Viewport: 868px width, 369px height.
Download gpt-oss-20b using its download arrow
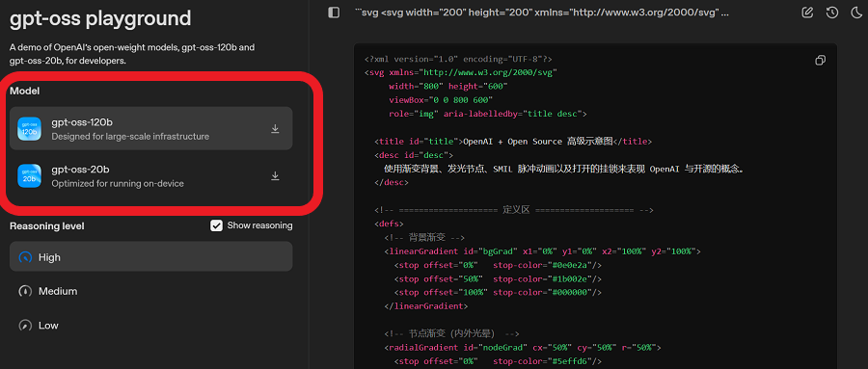[x=275, y=176]
